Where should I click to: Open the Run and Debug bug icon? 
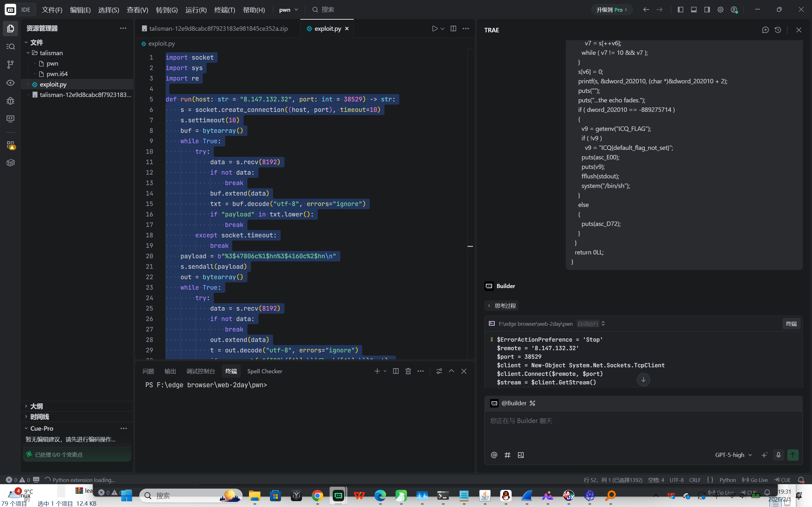coord(10,100)
